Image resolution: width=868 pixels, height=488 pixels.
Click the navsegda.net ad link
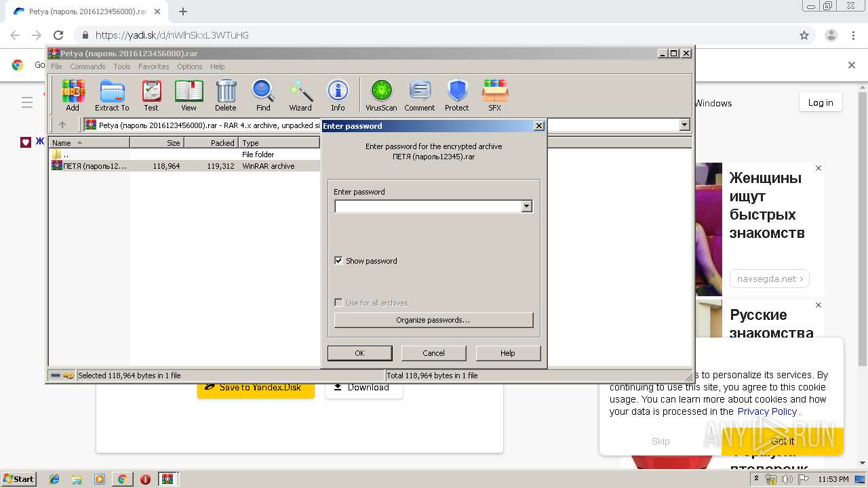click(x=770, y=279)
